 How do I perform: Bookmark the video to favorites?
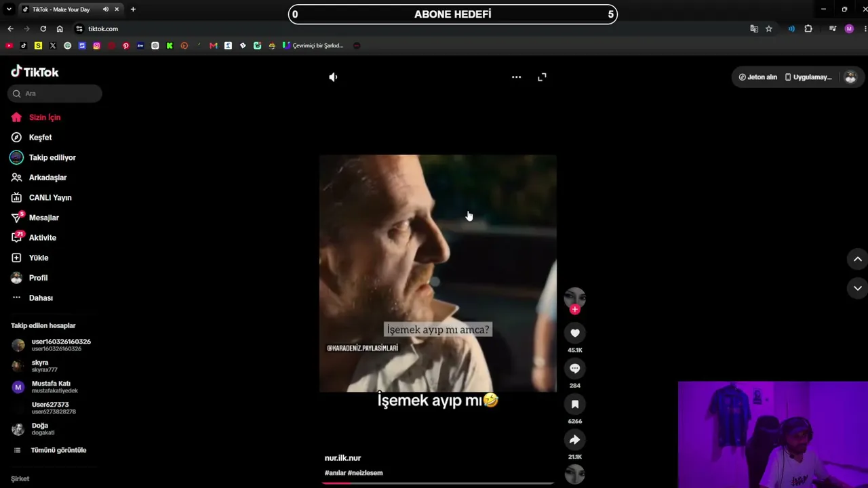tap(574, 404)
